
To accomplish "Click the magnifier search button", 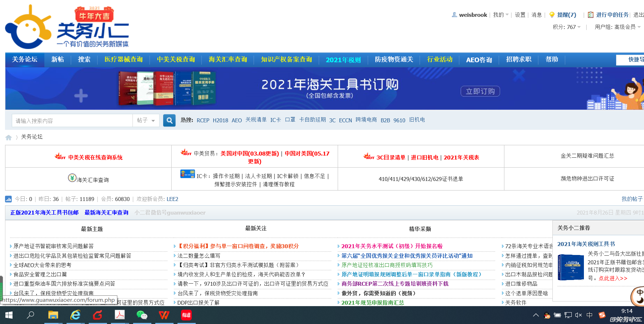I will (170, 121).
